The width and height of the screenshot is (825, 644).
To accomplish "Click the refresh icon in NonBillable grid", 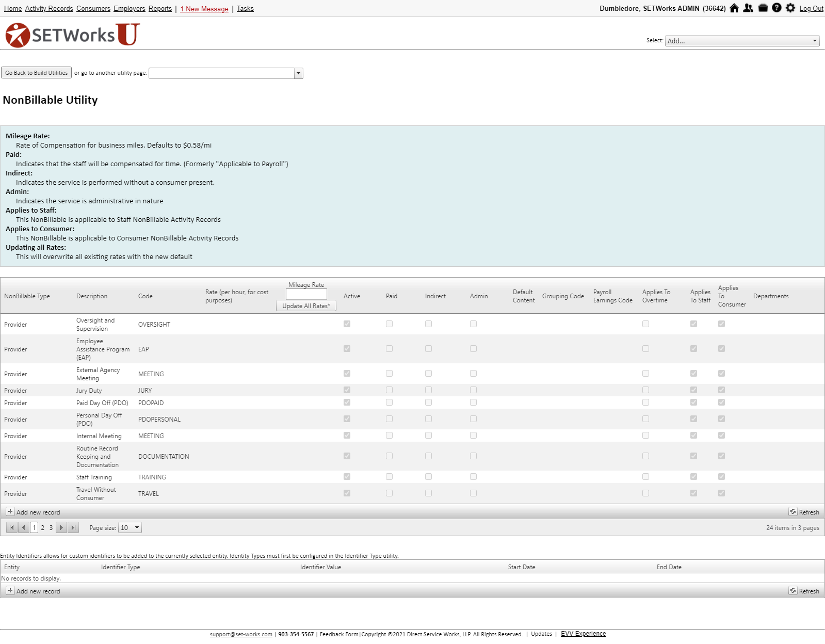I will tap(793, 512).
